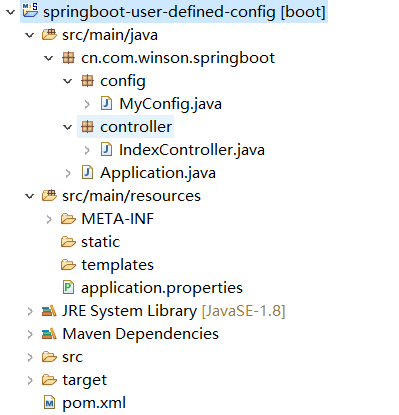Image resolution: width=399 pixels, height=415 pixels.
Task: Collapse the controller package
Action: (68, 127)
